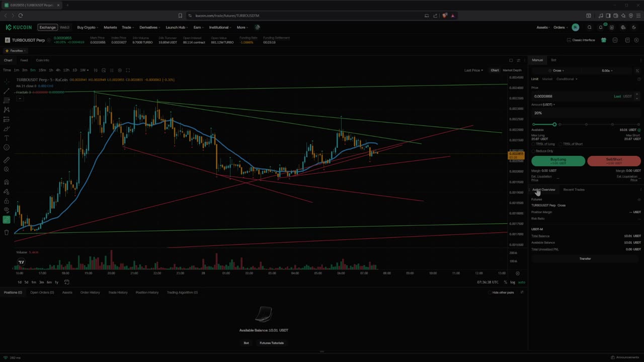Open the language globe icon
644x362 pixels.
pos(623,27)
